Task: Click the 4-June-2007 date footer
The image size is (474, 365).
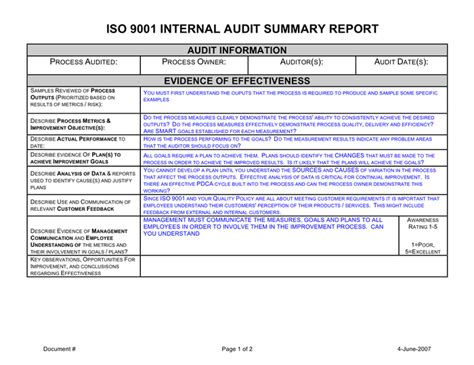Action: (x=414, y=349)
